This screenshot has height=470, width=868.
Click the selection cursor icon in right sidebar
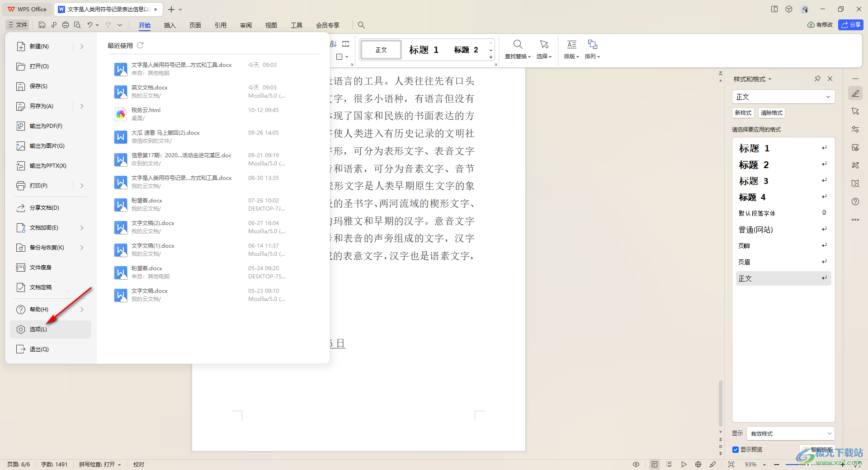pyautogui.click(x=855, y=111)
